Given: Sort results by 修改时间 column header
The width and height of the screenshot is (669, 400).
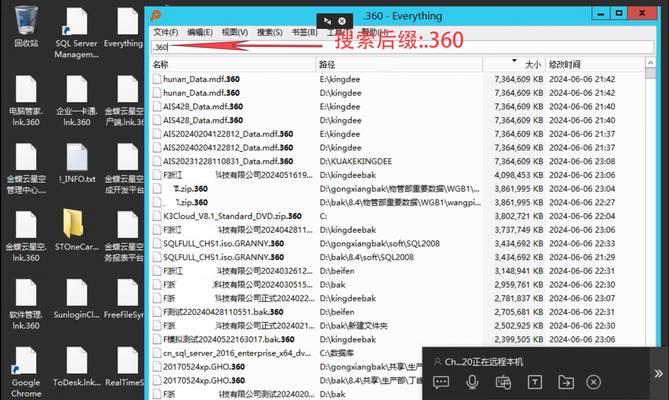Looking at the screenshot, I should click(x=594, y=64).
